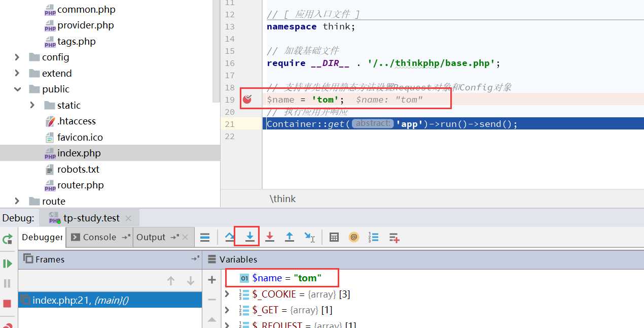
Task: Click the minus icon to remove watch
Action: coord(212,300)
